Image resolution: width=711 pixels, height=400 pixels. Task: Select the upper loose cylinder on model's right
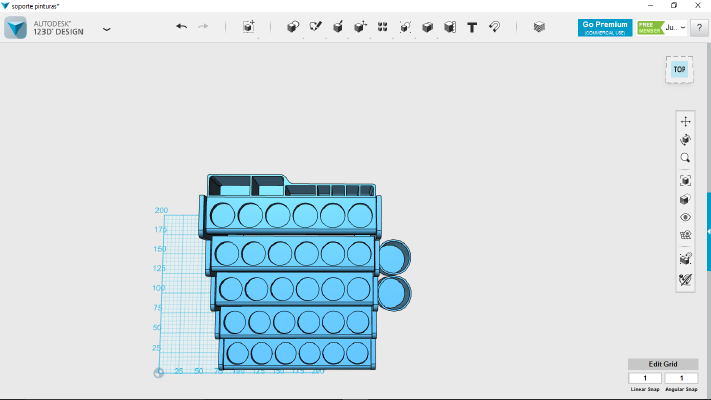coord(394,257)
